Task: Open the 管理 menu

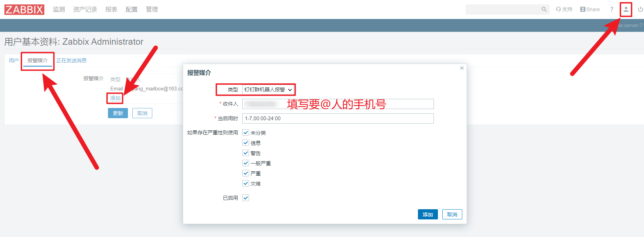Action: [152, 9]
